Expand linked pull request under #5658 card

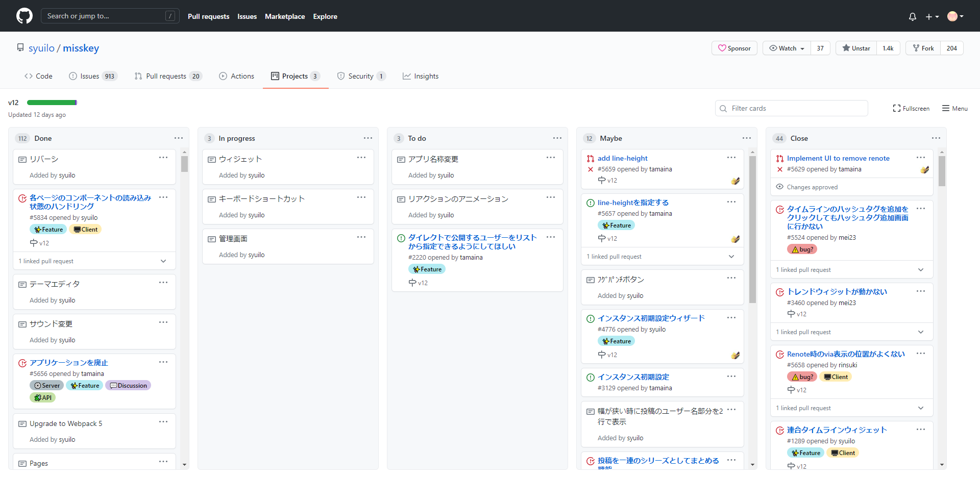pyautogui.click(x=852, y=408)
